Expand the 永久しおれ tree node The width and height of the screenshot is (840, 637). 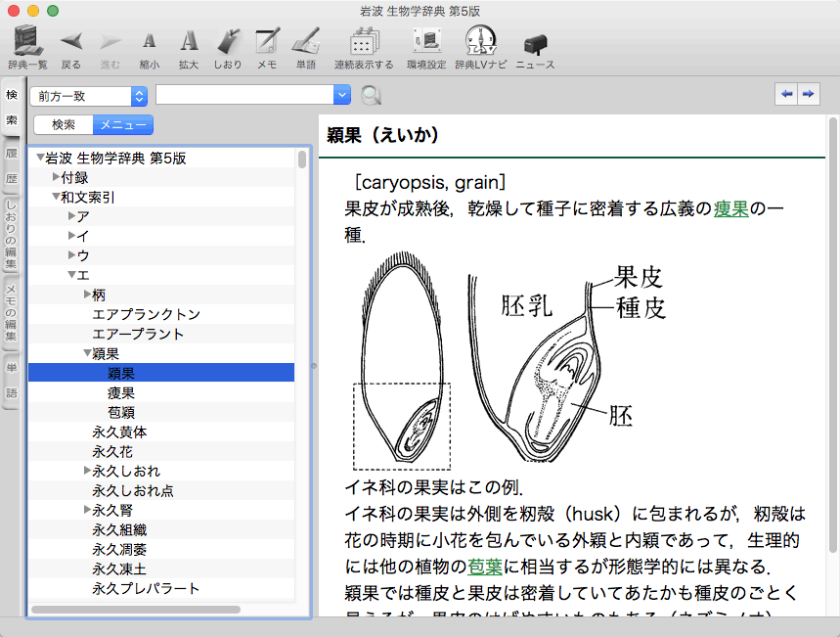(88, 471)
